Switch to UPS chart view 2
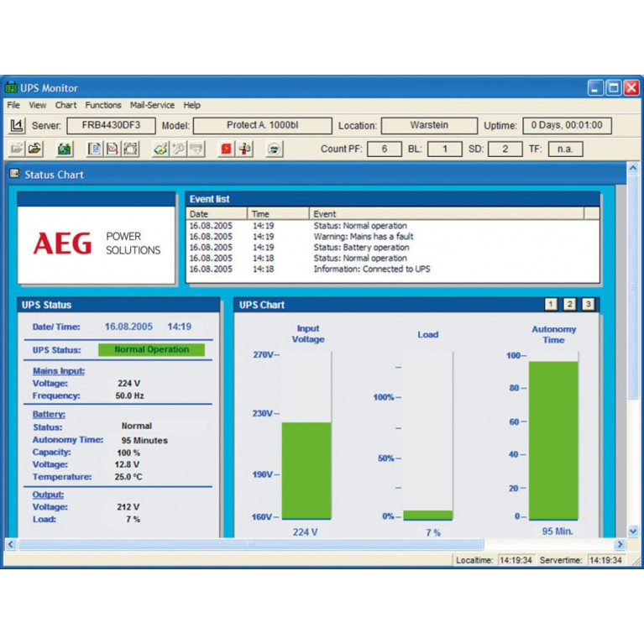 tap(569, 304)
